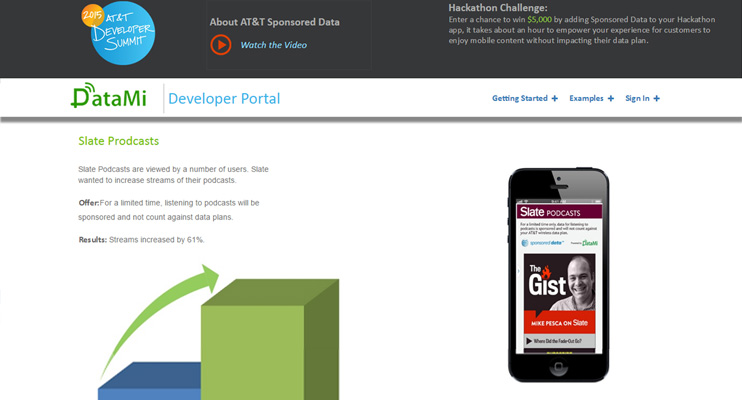Click the iPhone screenshot image

tap(558, 275)
